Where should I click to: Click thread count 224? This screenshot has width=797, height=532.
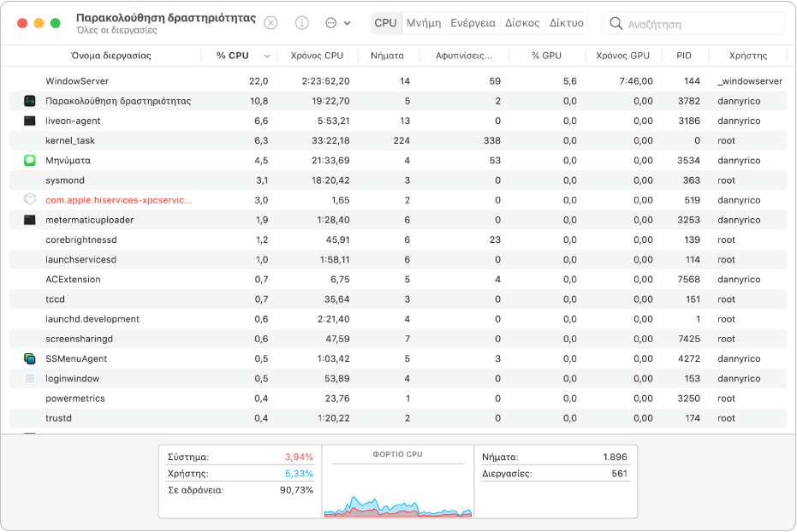[x=401, y=140]
